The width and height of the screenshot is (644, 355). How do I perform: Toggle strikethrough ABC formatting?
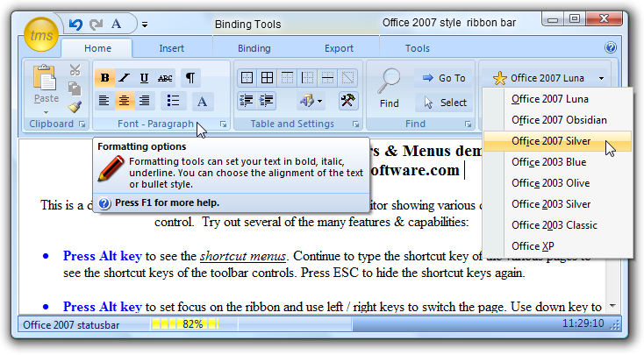[165, 77]
